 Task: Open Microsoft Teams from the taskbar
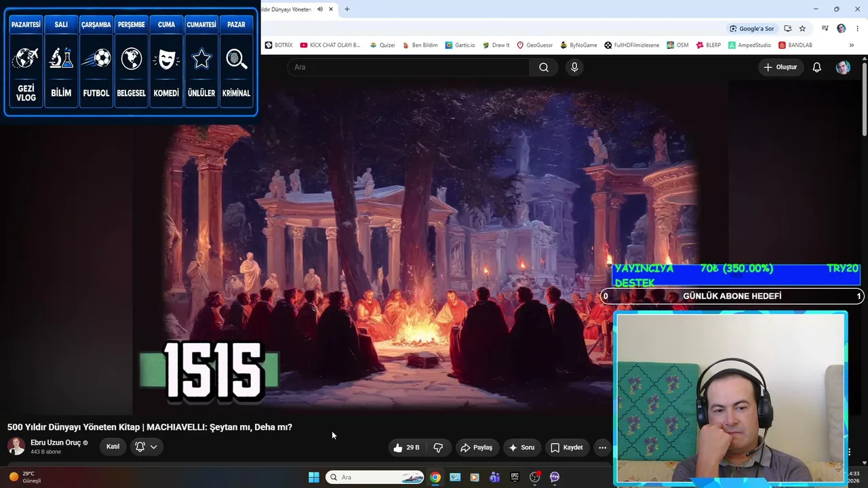point(495,477)
